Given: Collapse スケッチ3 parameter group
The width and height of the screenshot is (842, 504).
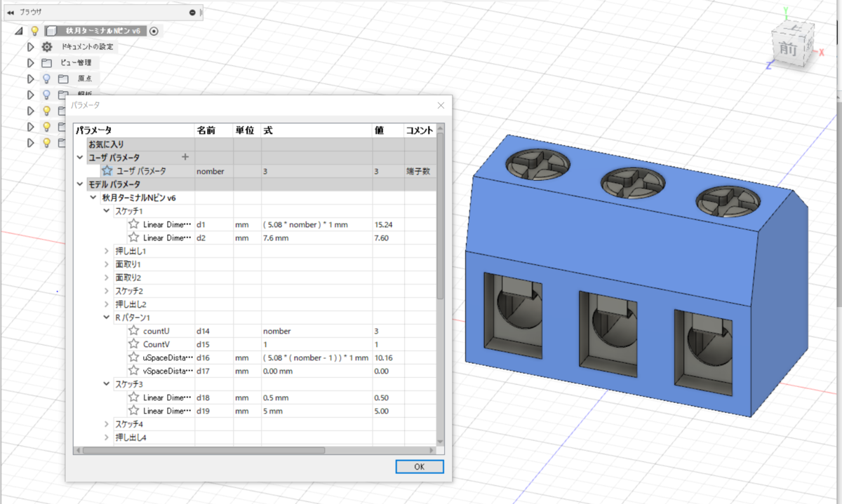Looking at the screenshot, I should [107, 384].
